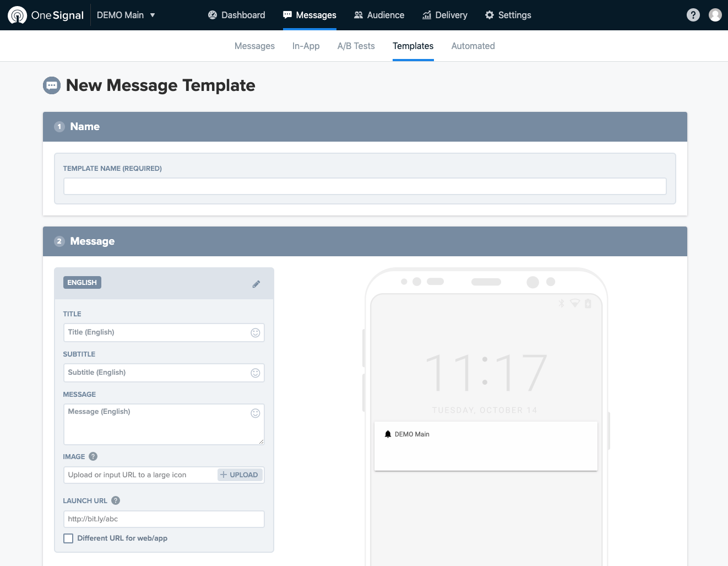Click the message bubble icon beside page title
The image size is (728, 566).
click(x=52, y=85)
